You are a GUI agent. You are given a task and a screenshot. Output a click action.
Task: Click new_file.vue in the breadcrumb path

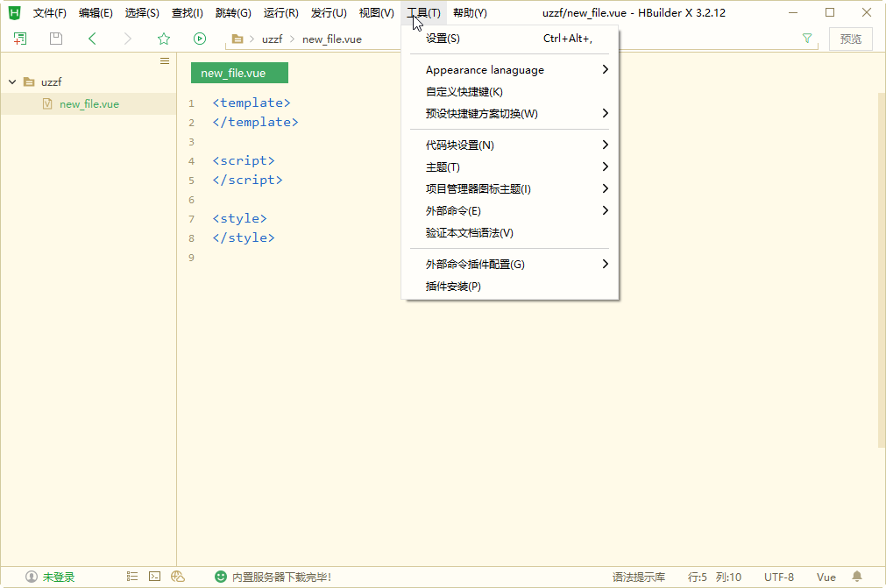(x=331, y=39)
